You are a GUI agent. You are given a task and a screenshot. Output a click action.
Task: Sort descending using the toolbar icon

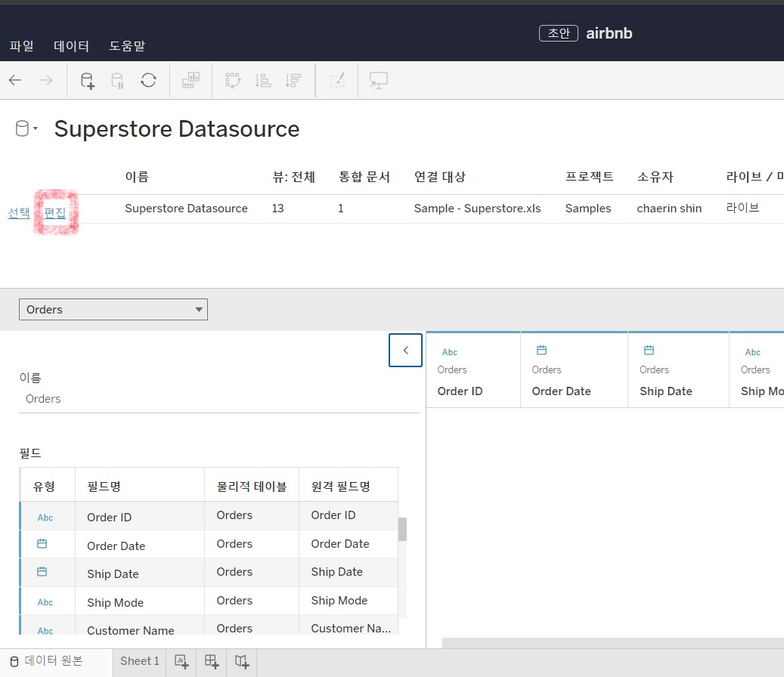pos(293,80)
